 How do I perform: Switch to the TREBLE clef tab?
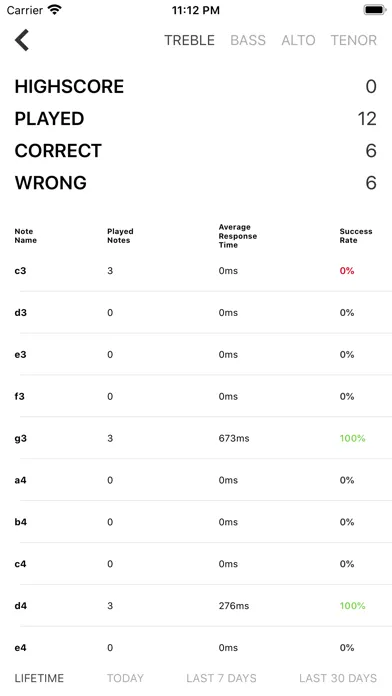pyautogui.click(x=189, y=40)
